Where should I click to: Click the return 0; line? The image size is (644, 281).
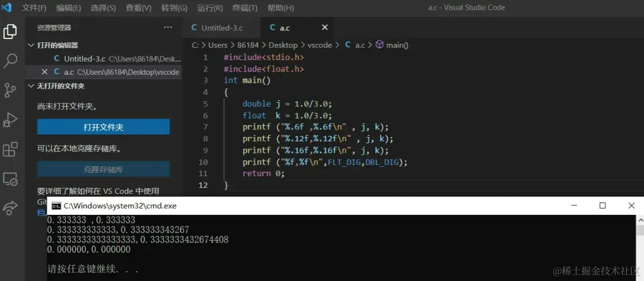click(x=263, y=173)
